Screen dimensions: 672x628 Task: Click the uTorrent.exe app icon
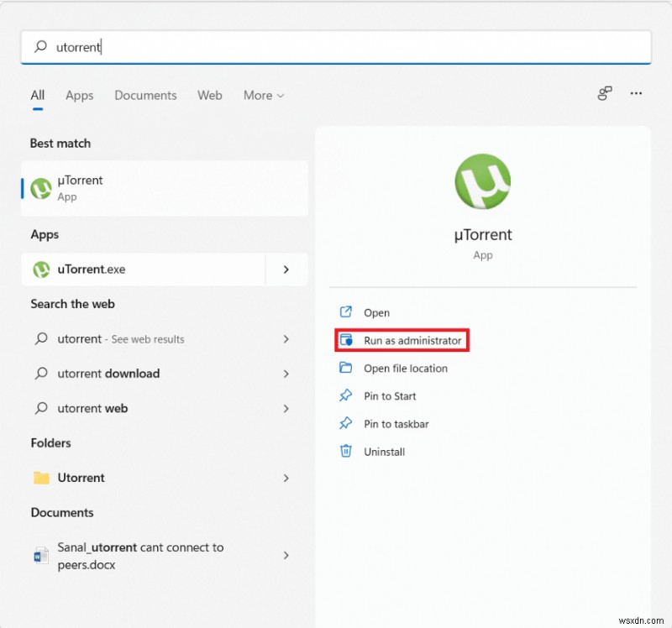tap(41, 270)
